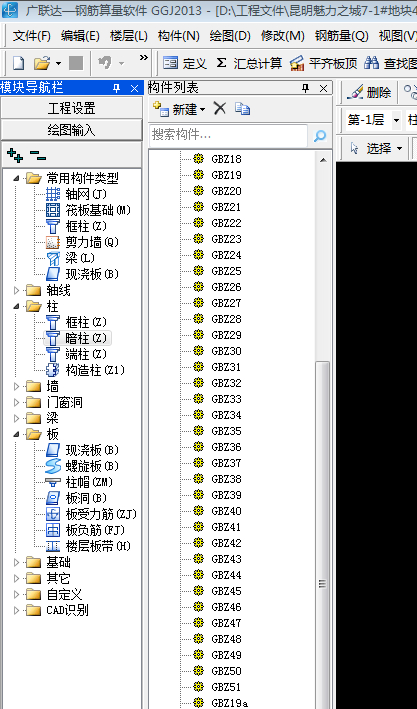This screenshot has width=417, height=709.
Task: Click the search magnifier icon
Action: [x=320, y=135]
